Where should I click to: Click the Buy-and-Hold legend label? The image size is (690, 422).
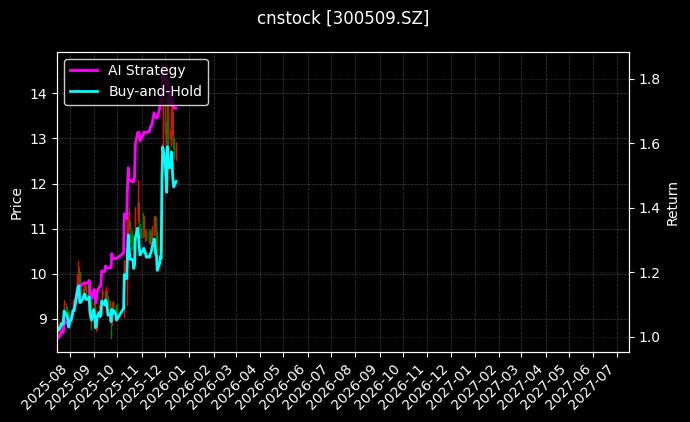155,91
